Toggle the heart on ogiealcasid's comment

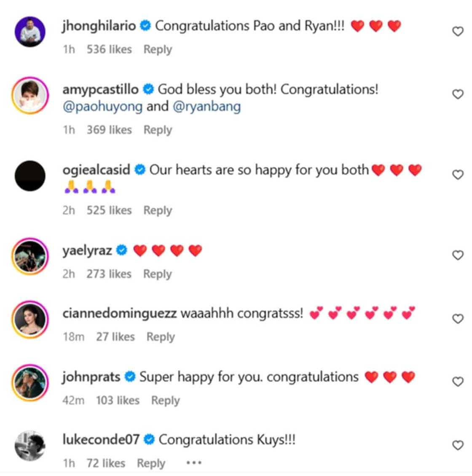(458, 175)
